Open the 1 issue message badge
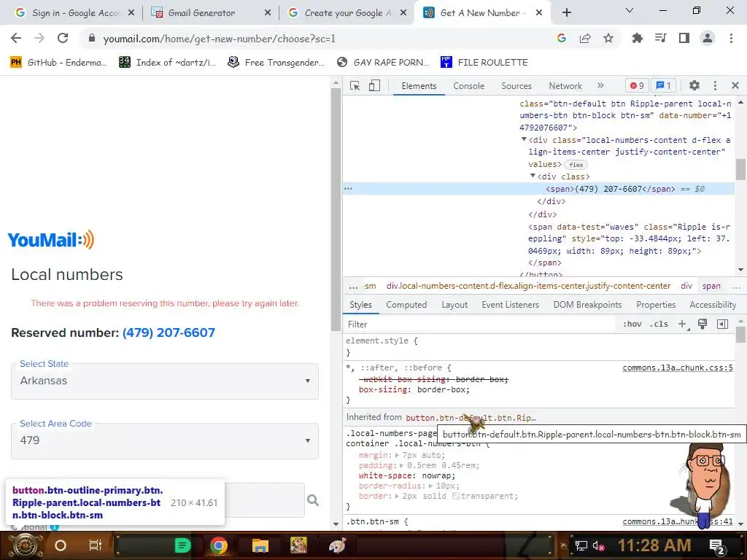The width and height of the screenshot is (747, 560). pyautogui.click(x=664, y=86)
